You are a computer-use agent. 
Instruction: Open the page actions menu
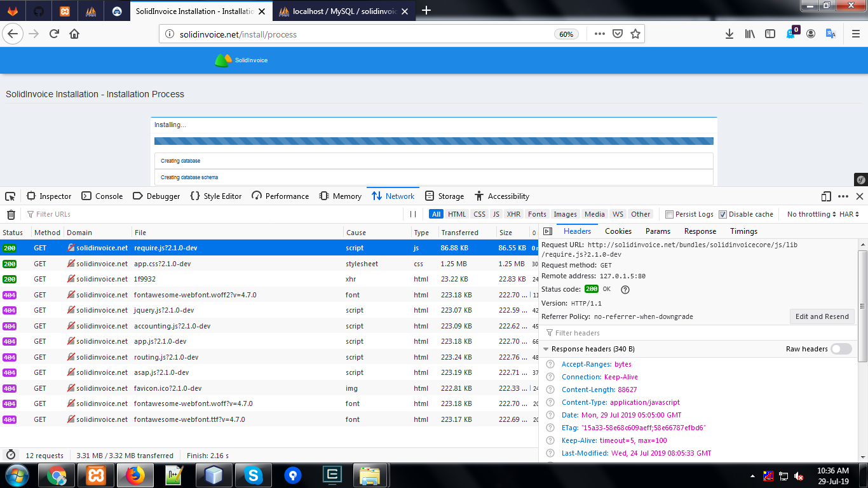[x=600, y=34]
